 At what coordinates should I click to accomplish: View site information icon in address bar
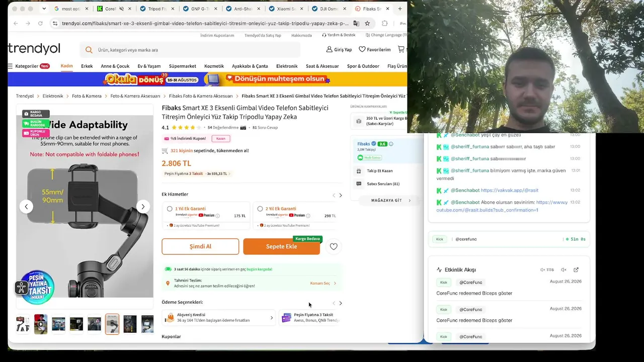pyautogui.click(x=55, y=23)
